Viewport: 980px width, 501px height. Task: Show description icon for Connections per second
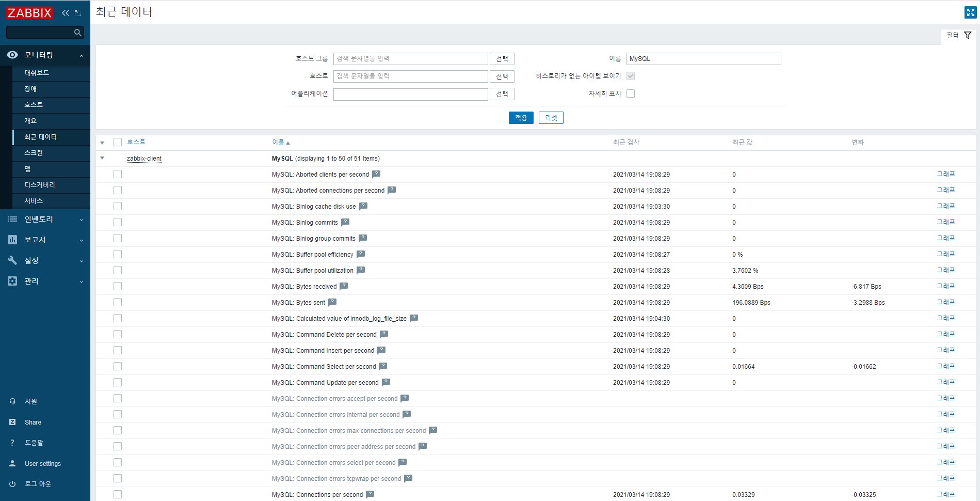(x=370, y=494)
